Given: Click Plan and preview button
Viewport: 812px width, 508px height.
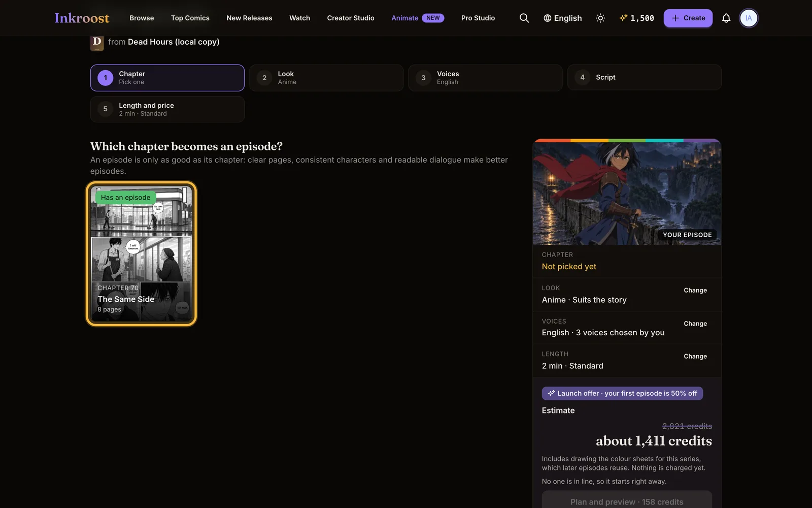Looking at the screenshot, I should (627, 500).
